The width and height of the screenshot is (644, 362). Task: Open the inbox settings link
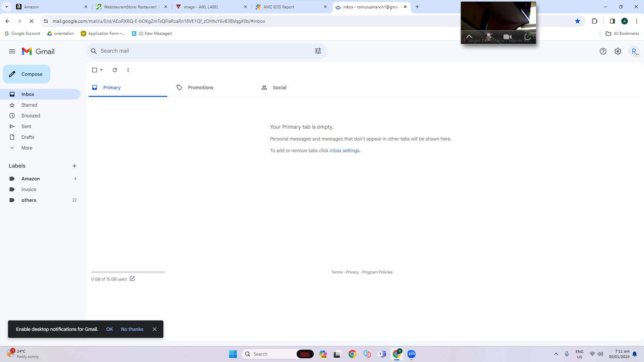(x=344, y=150)
